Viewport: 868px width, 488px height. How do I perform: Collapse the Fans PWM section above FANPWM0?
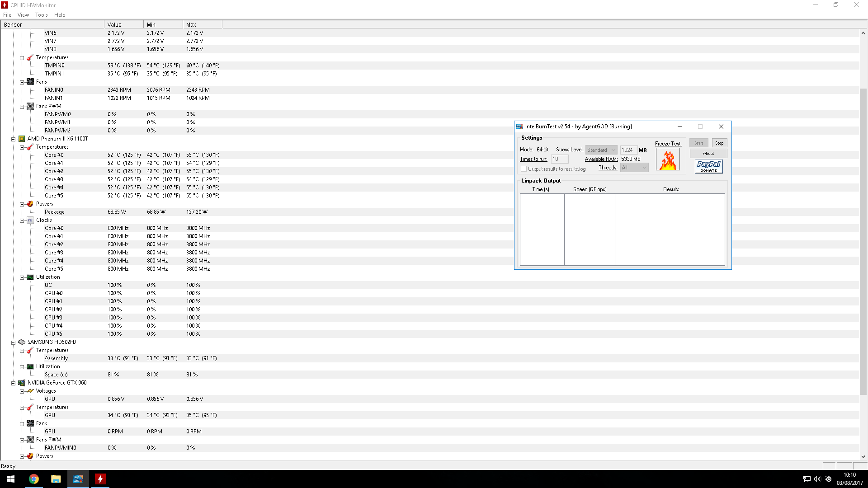[22, 107]
